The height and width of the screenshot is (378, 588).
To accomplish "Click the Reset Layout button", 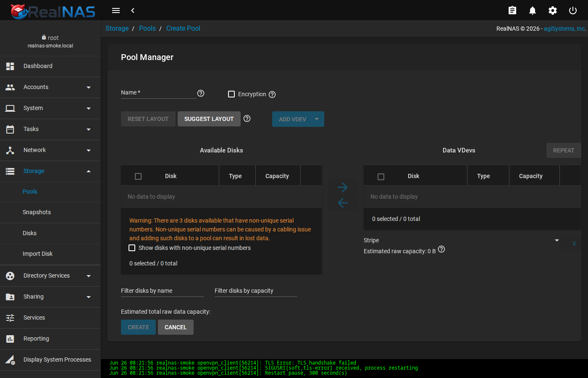I will [x=148, y=119].
